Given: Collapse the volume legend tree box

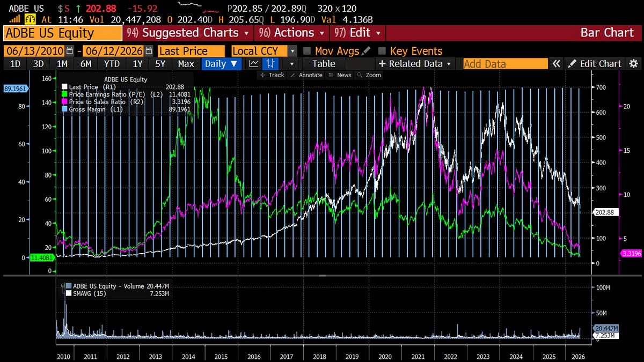Looking at the screenshot, I should click(x=62, y=286).
